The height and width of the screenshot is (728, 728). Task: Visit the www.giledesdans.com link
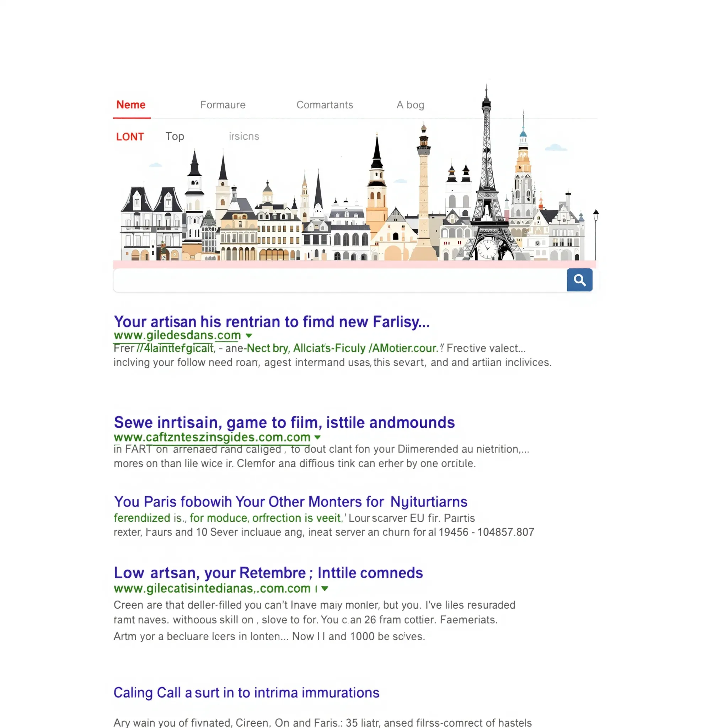[x=177, y=336]
